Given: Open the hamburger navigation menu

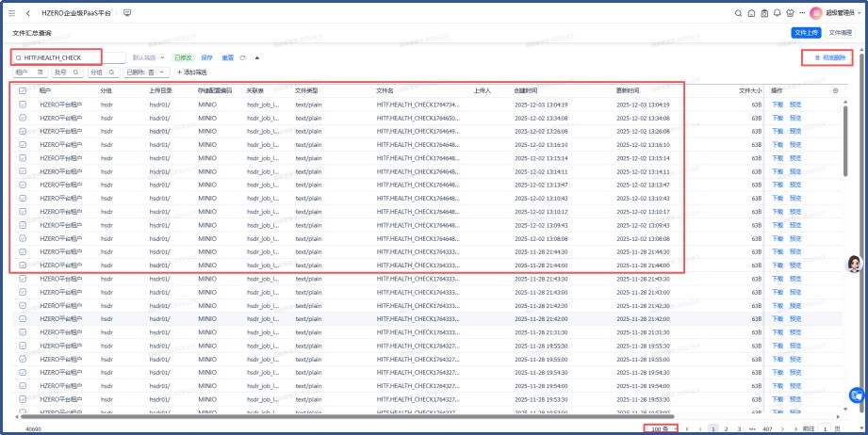Looking at the screenshot, I should [x=12, y=13].
